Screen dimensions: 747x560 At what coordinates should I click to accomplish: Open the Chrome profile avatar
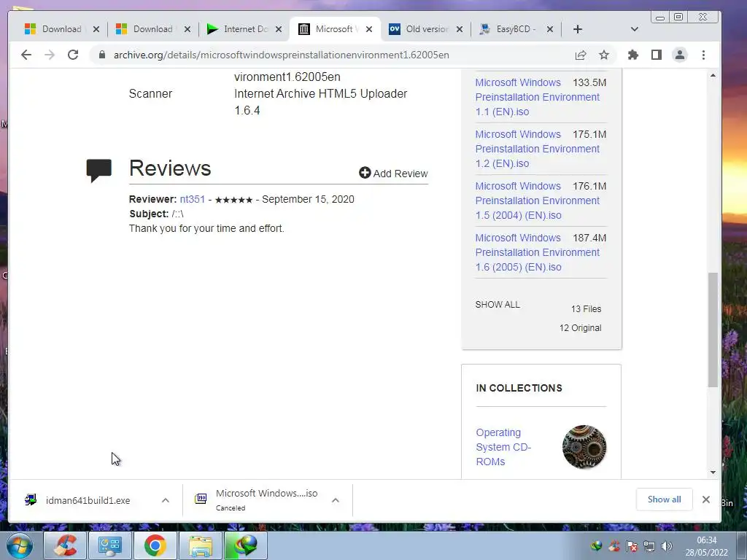pyautogui.click(x=680, y=55)
